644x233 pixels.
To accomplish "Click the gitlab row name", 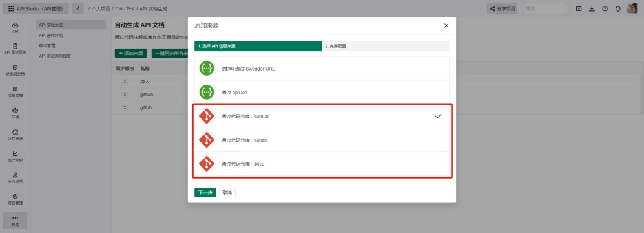I will coord(146,107).
